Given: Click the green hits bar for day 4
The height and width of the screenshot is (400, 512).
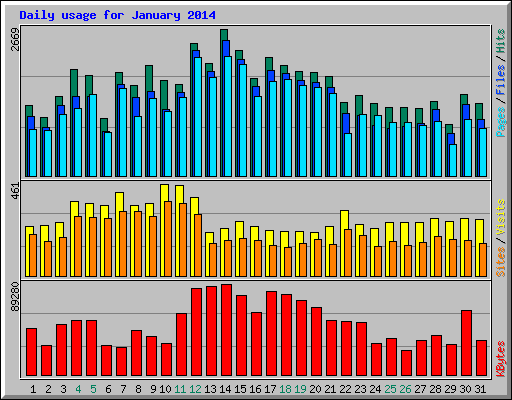Looking at the screenshot, I should pos(74,83).
